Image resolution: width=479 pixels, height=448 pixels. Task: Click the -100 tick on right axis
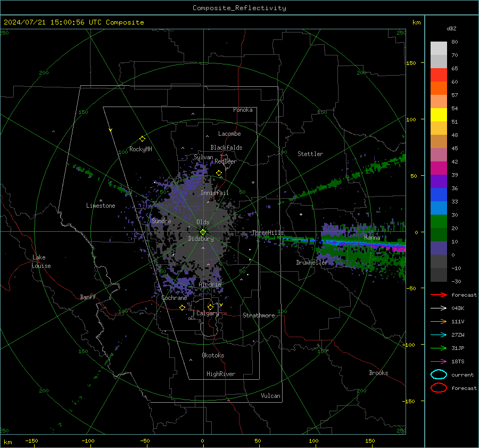click(x=408, y=345)
